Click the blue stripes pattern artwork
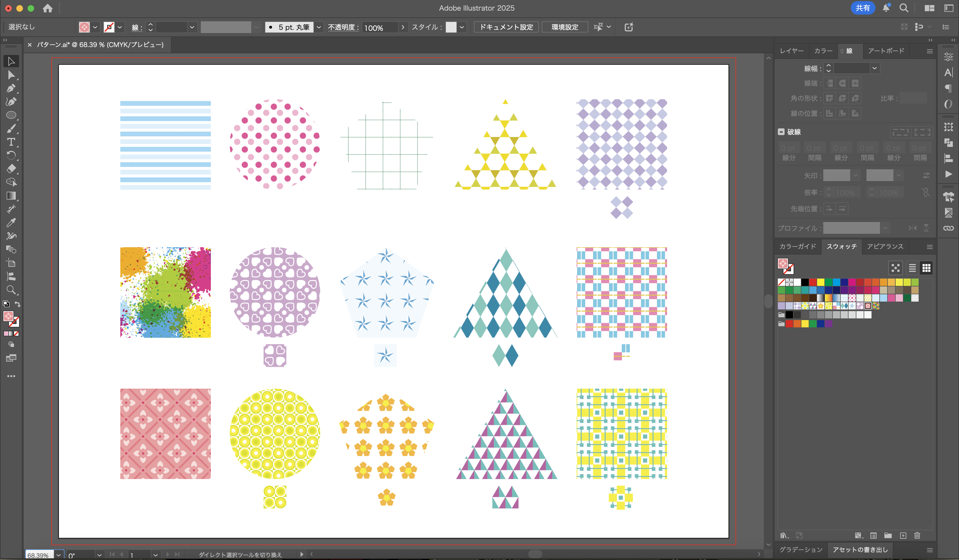Image resolution: width=959 pixels, height=560 pixels. point(165,145)
